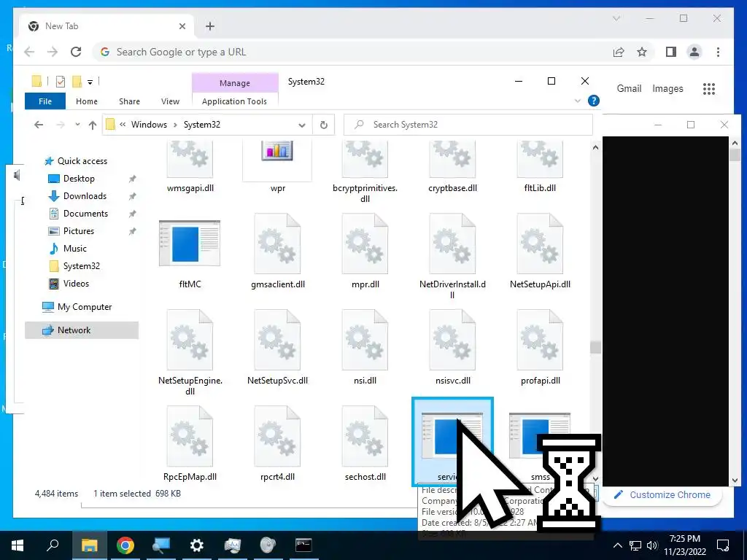Open Quick Access Toolbar customize dropdown
The height and width of the screenshot is (560, 747).
90,82
